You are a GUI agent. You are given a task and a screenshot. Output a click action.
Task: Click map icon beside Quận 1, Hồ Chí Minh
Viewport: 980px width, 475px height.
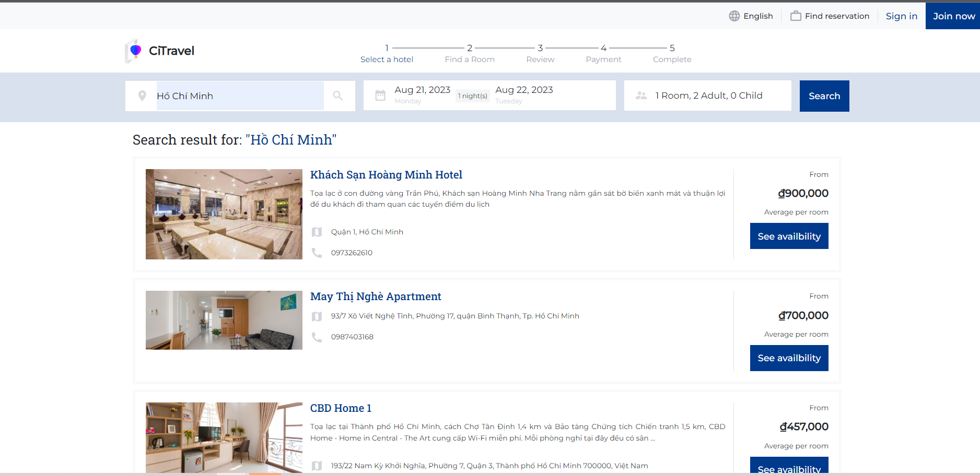tap(317, 232)
